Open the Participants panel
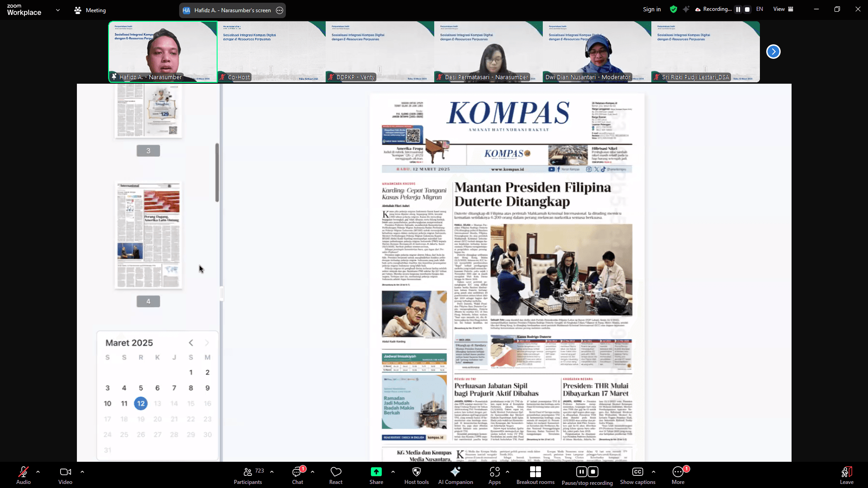This screenshot has height=488, width=868. click(x=248, y=475)
